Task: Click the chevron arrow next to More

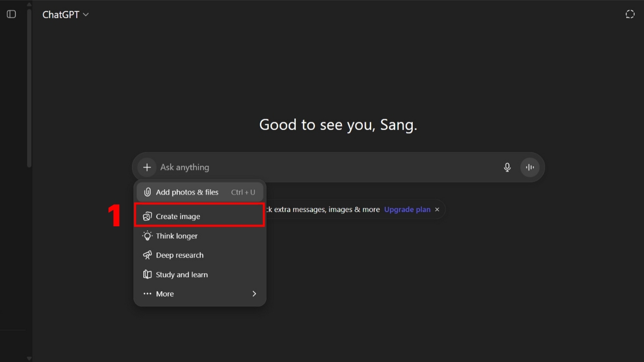Action: (x=254, y=294)
